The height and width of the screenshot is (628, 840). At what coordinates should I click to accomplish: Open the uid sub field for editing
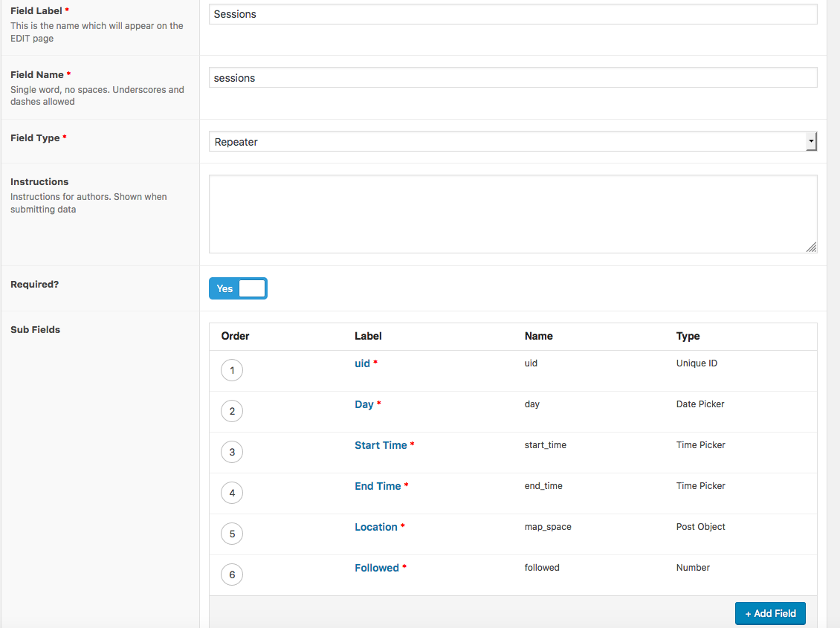pos(362,363)
